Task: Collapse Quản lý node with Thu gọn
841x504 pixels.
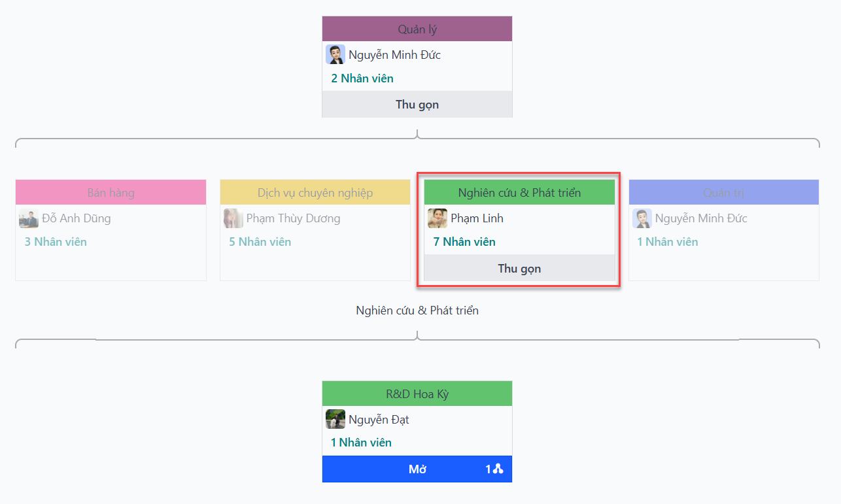Action: [417, 105]
